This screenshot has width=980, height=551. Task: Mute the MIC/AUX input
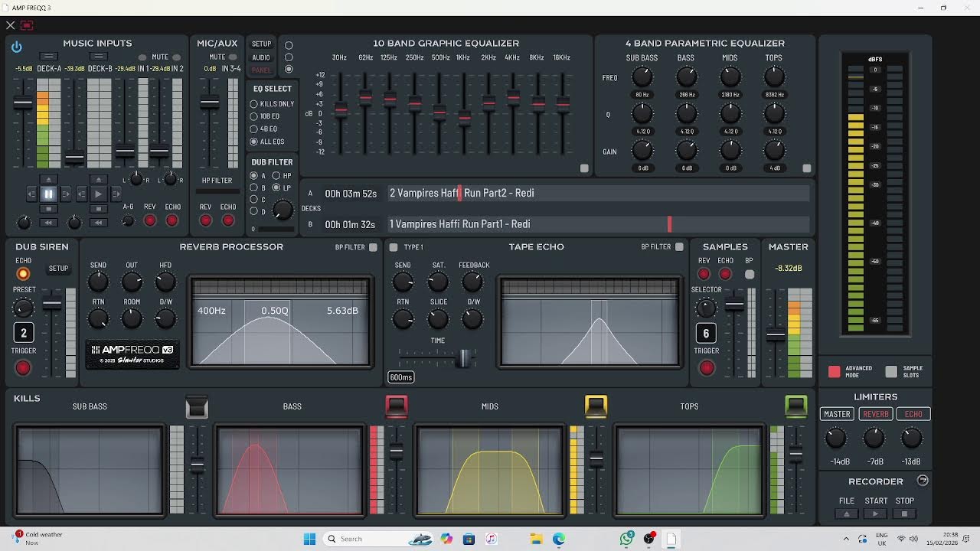(233, 57)
